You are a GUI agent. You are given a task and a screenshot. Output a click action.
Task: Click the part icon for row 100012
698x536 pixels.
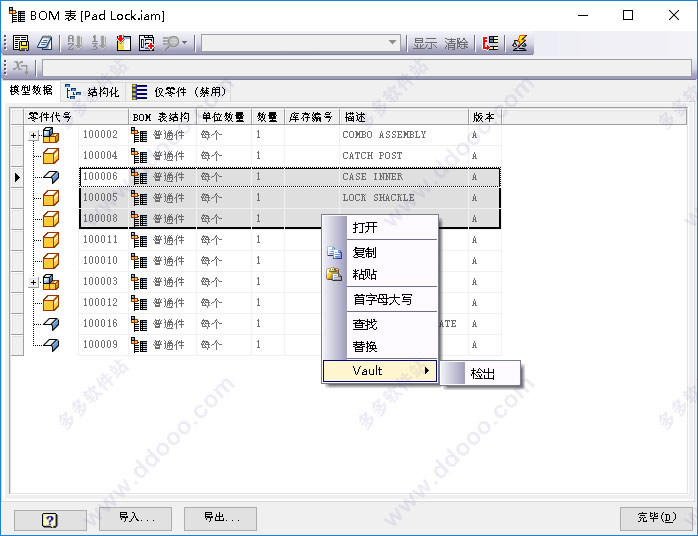(51, 303)
